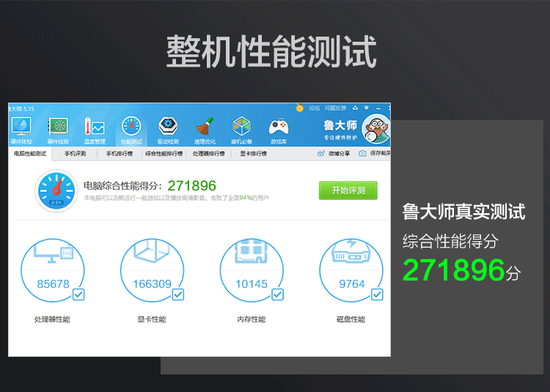Image resolution: width=550 pixels, height=392 pixels.
Task: Open the title bar menu dropdown icon
Action: (x=367, y=108)
